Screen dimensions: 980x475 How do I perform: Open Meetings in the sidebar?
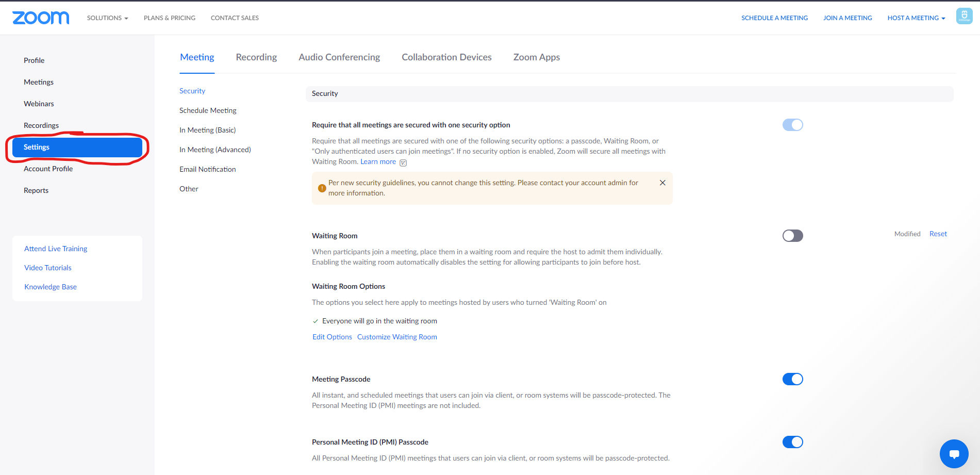click(x=39, y=82)
